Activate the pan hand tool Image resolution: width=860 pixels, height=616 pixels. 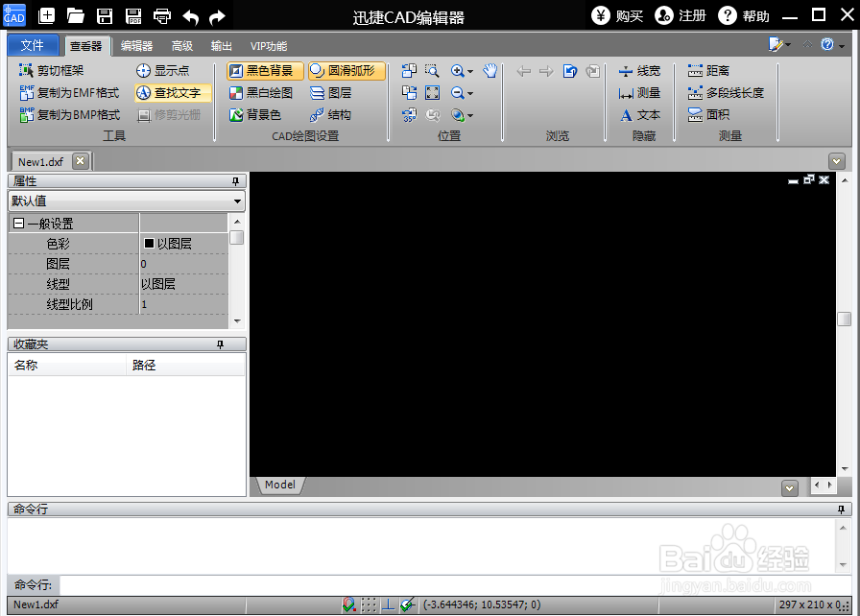coord(490,71)
